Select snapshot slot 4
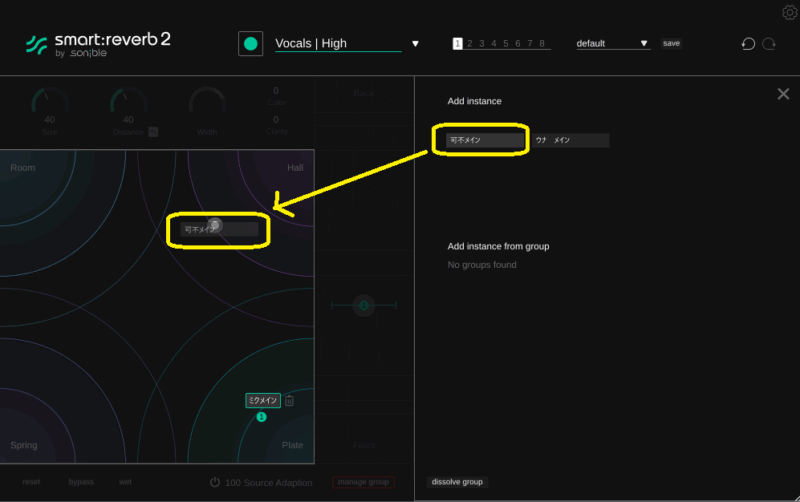The image size is (800, 502). click(494, 44)
